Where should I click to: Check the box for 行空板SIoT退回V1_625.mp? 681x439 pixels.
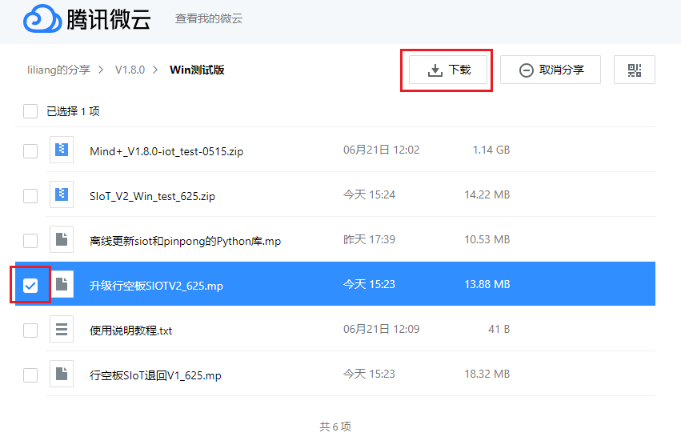(x=30, y=375)
